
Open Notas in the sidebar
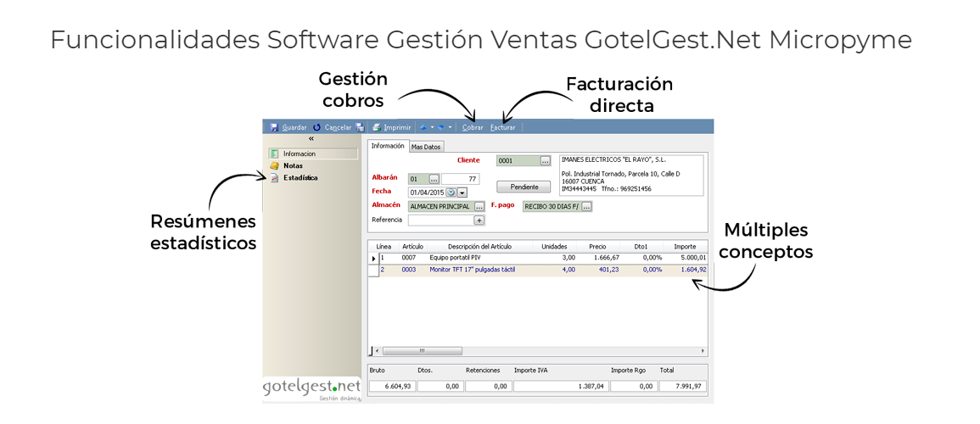[293, 166]
